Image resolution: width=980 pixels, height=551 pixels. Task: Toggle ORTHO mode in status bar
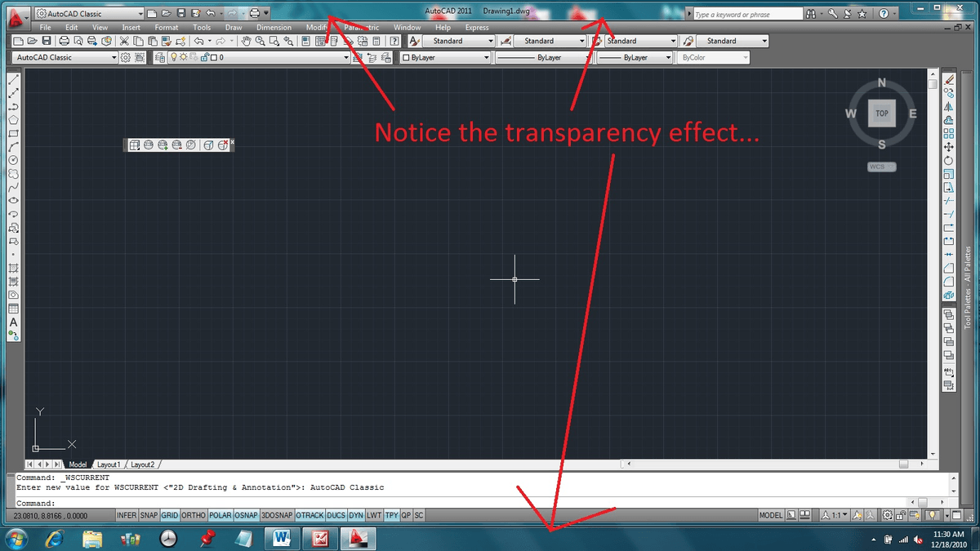click(194, 516)
